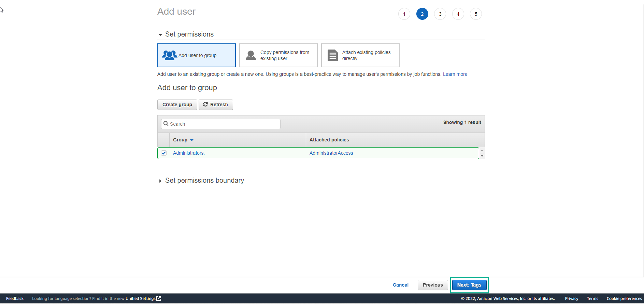Select Copy permissions from existing user
This screenshot has width=644, height=304.
click(278, 55)
